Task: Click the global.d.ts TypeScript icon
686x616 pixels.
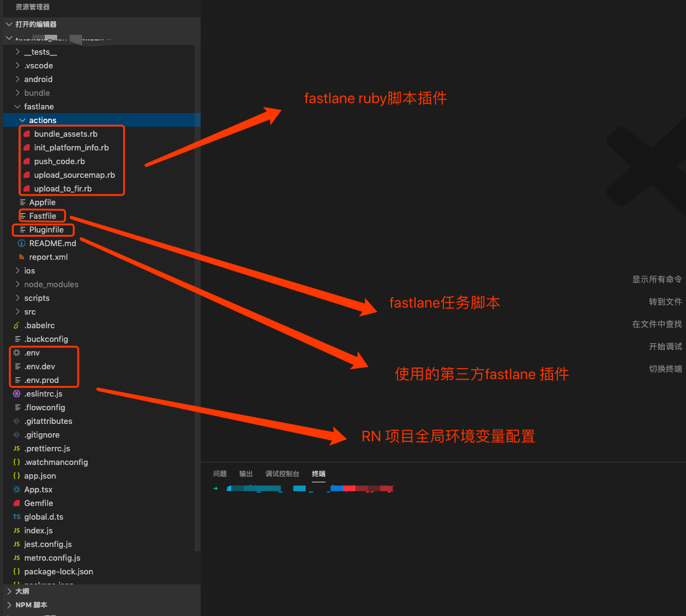Action: pyautogui.click(x=17, y=517)
